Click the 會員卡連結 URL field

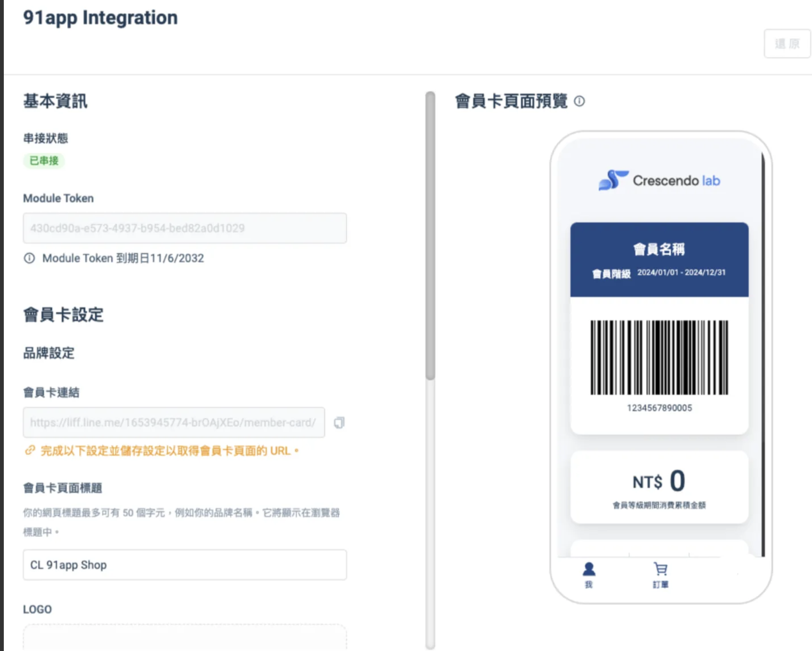tap(174, 423)
